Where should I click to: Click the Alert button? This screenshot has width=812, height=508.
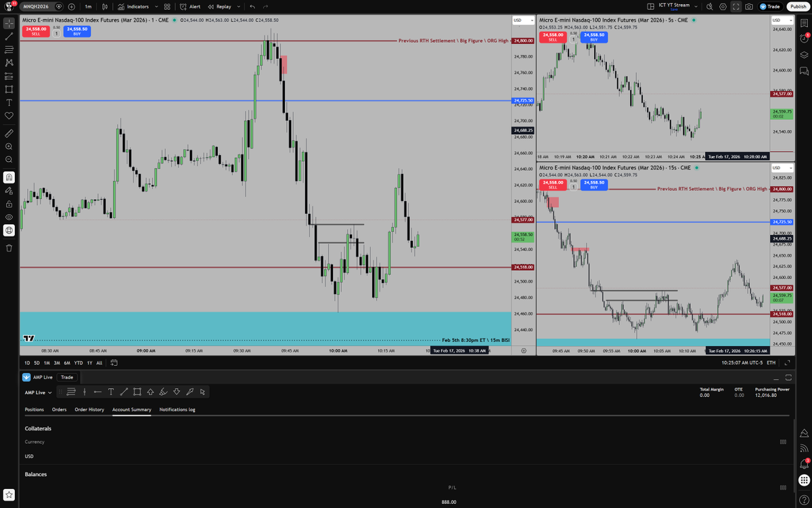click(190, 6)
